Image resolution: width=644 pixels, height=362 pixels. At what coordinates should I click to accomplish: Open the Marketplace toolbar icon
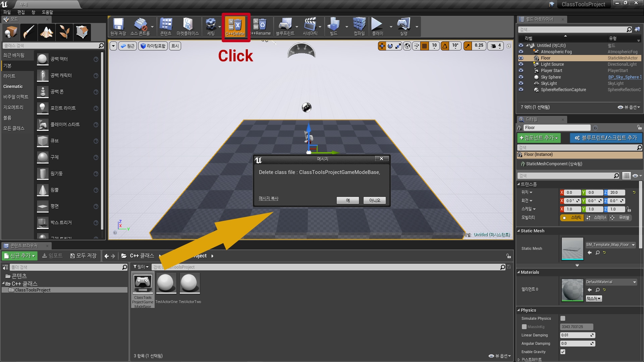187,26
